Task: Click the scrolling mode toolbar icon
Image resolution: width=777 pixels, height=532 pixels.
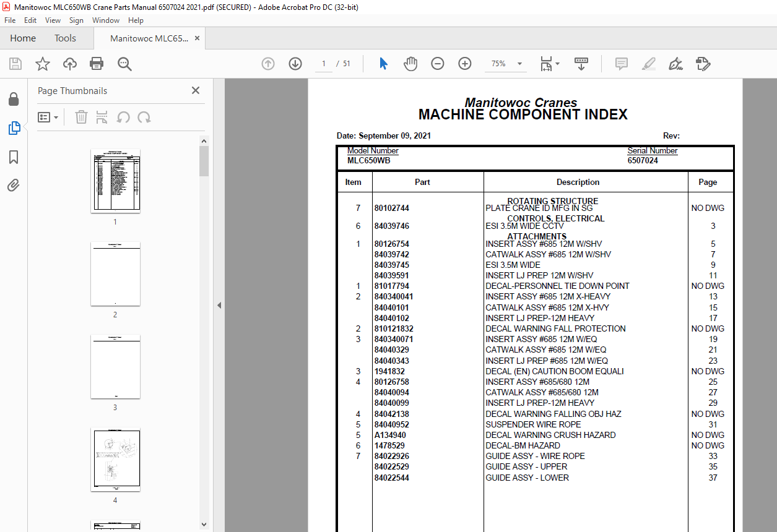Action: 581,64
